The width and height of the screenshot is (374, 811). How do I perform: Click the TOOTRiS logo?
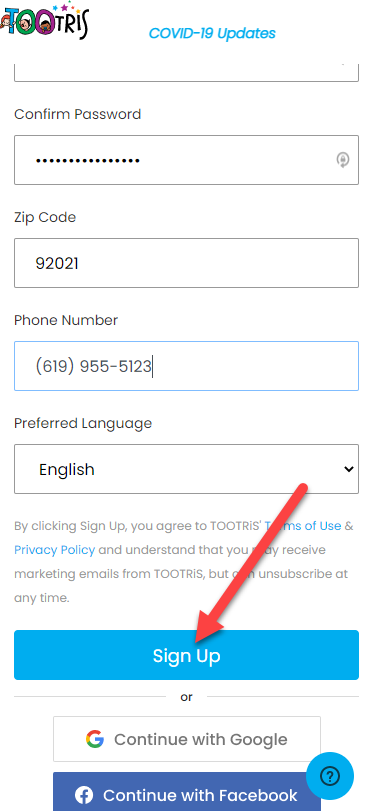pyautogui.click(x=44, y=21)
